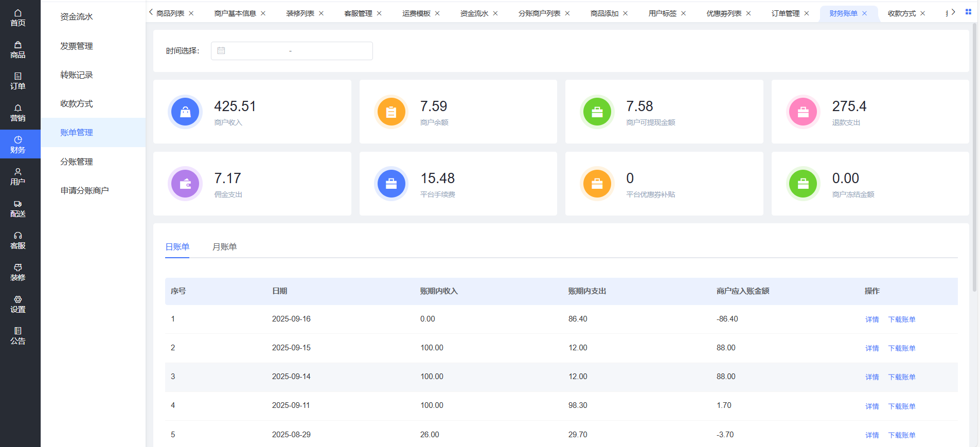This screenshot has height=447, width=980.
Task: Download bill for 2025-08-29
Action: click(x=902, y=435)
